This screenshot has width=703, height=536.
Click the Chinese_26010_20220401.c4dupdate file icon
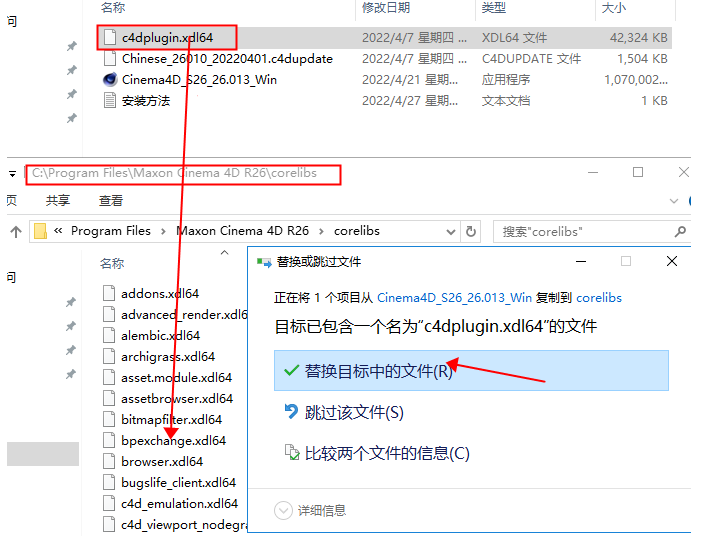(109, 58)
